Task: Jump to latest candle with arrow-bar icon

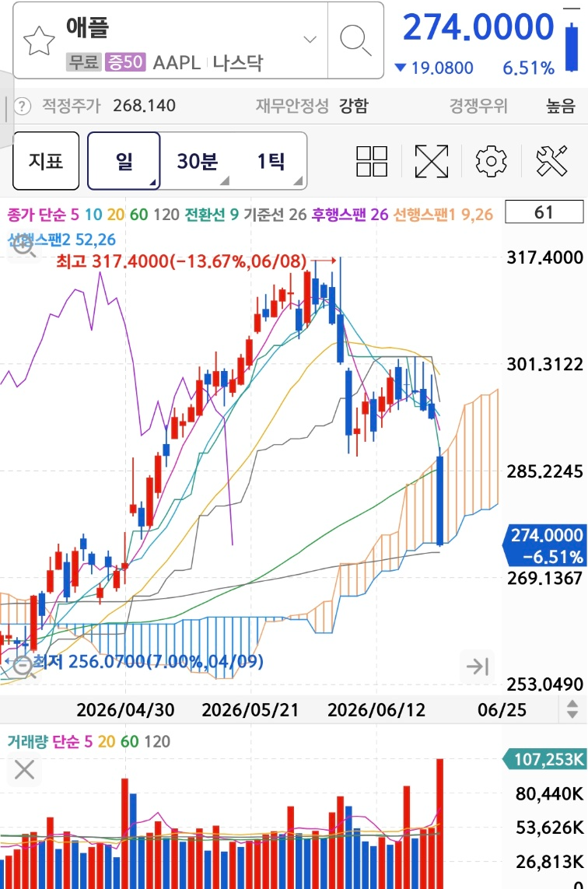Action: (478, 667)
